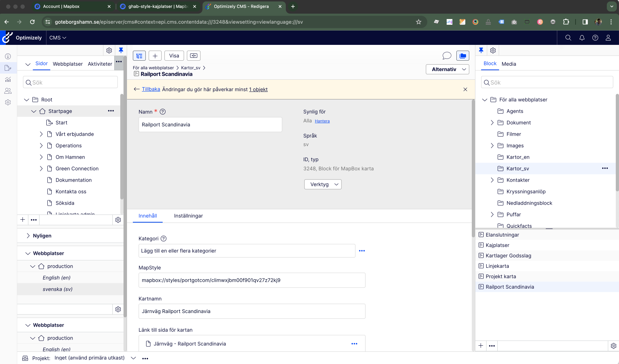The height and width of the screenshot is (364, 619).
Task: Open the Verktyg dropdown
Action: click(x=323, y=184)
